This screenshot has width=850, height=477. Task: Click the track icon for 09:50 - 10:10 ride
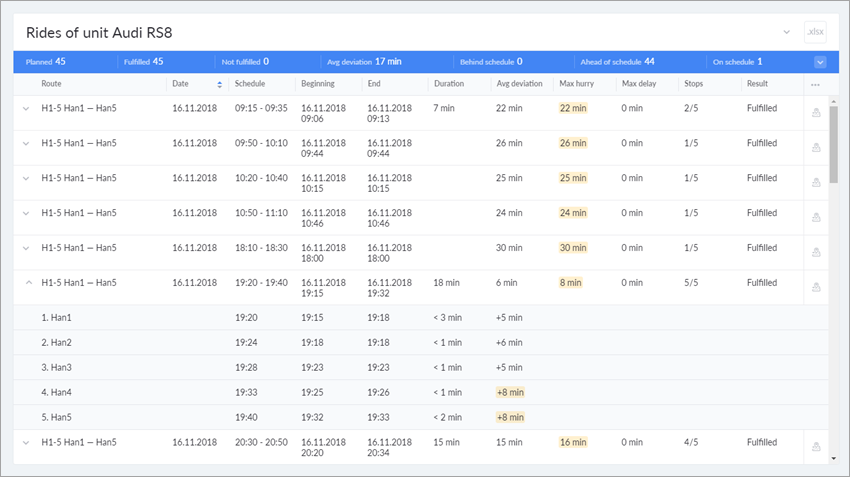(x=816, y=147)
